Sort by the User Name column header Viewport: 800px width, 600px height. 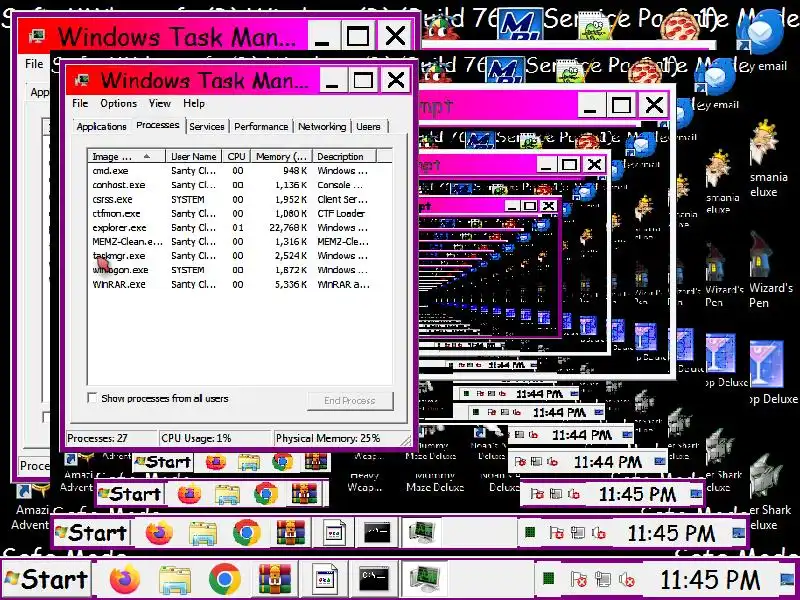[193, 156]
